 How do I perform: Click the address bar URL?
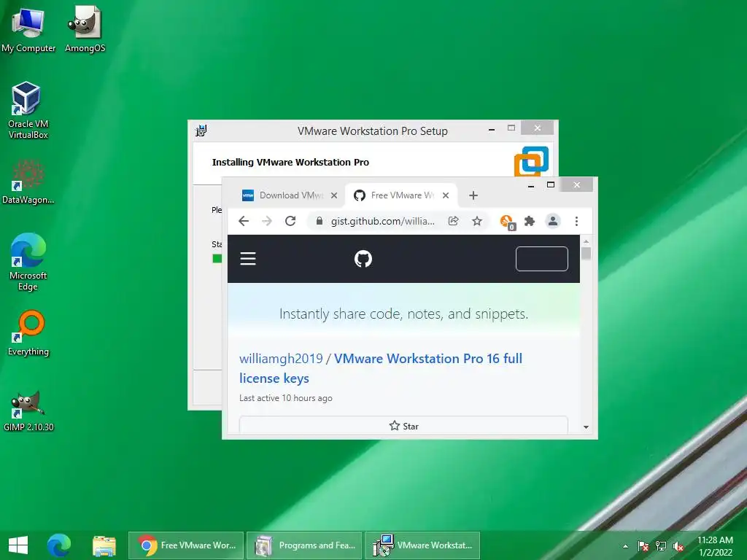click(382, 221)
